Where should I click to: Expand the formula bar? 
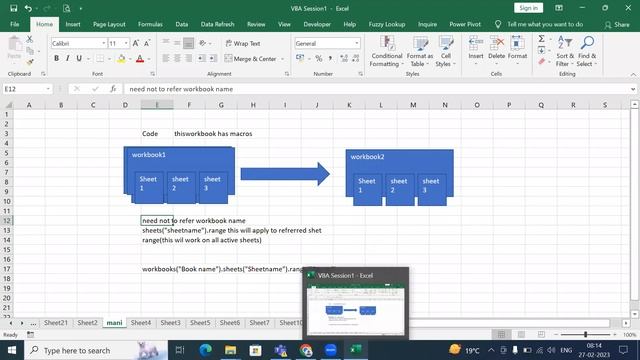633,89
